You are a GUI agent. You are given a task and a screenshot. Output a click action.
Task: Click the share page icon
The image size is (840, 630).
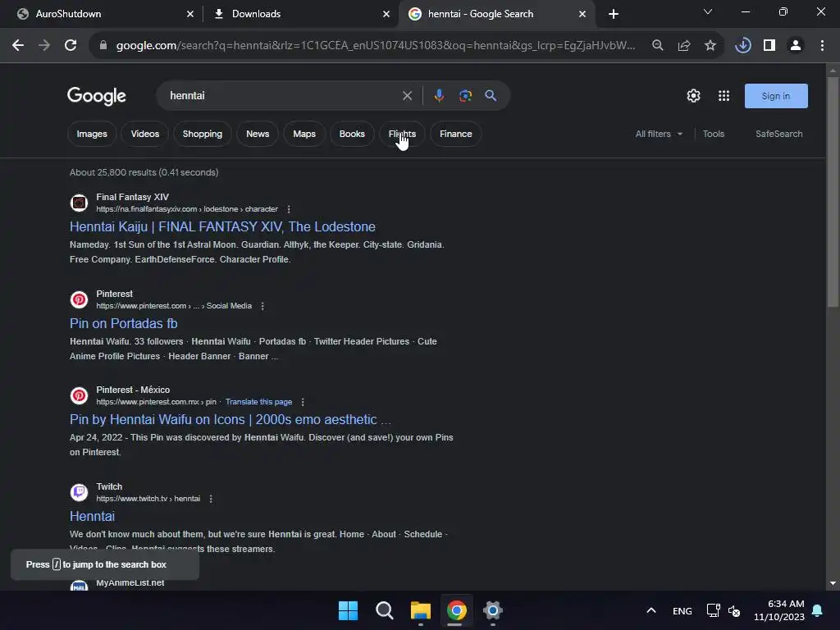click(x=684, y=46)
